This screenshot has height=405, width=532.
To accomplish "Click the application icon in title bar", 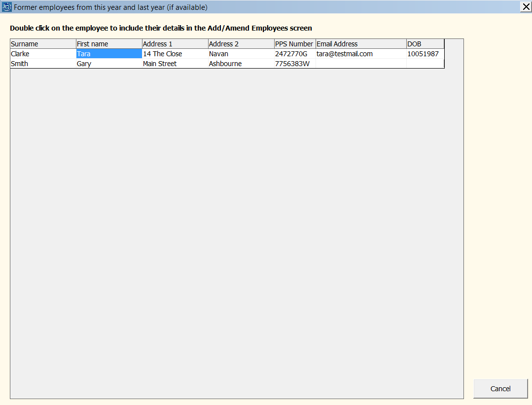I will click(x=6, y=7).
